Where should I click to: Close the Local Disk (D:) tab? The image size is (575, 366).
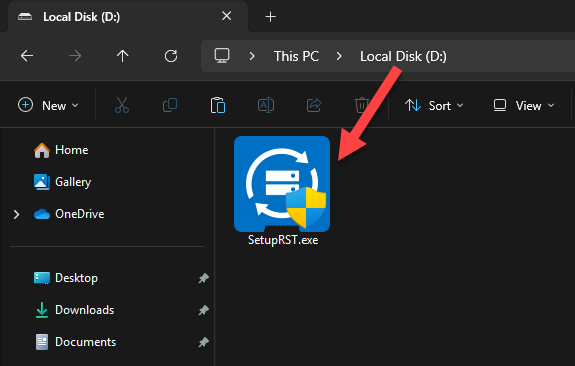[x=227, y=16]
